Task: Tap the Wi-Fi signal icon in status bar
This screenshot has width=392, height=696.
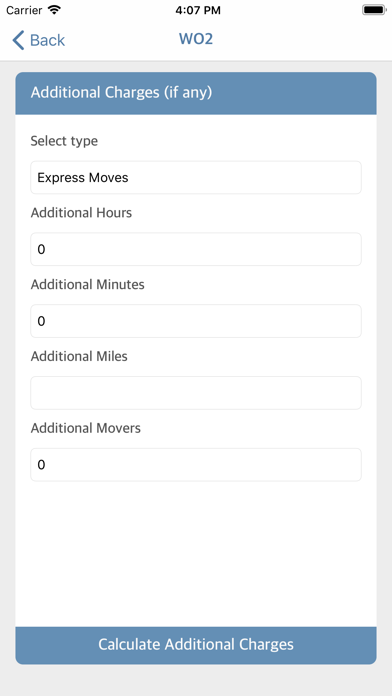Action: [55, 10]
